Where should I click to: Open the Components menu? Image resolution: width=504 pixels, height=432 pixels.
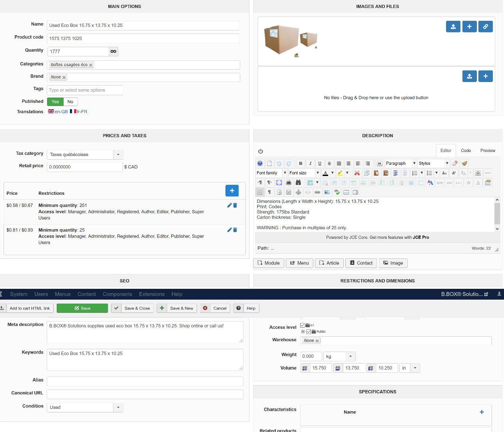point(118,294)
